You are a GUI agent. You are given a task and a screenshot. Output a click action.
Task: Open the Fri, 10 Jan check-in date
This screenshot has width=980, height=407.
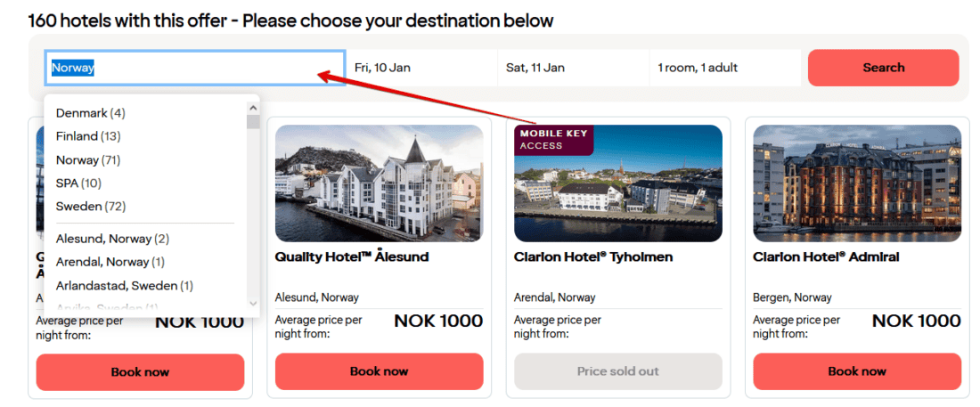point(421,68)
